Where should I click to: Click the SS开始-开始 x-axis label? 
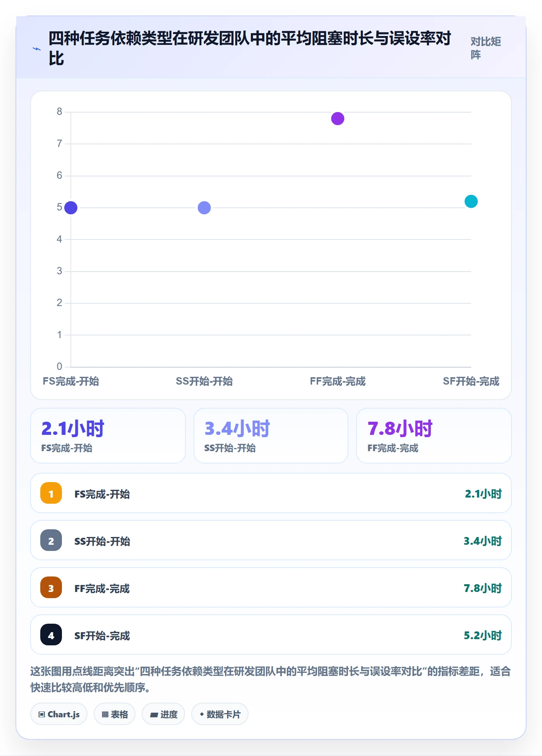click(x=204, y=381)
